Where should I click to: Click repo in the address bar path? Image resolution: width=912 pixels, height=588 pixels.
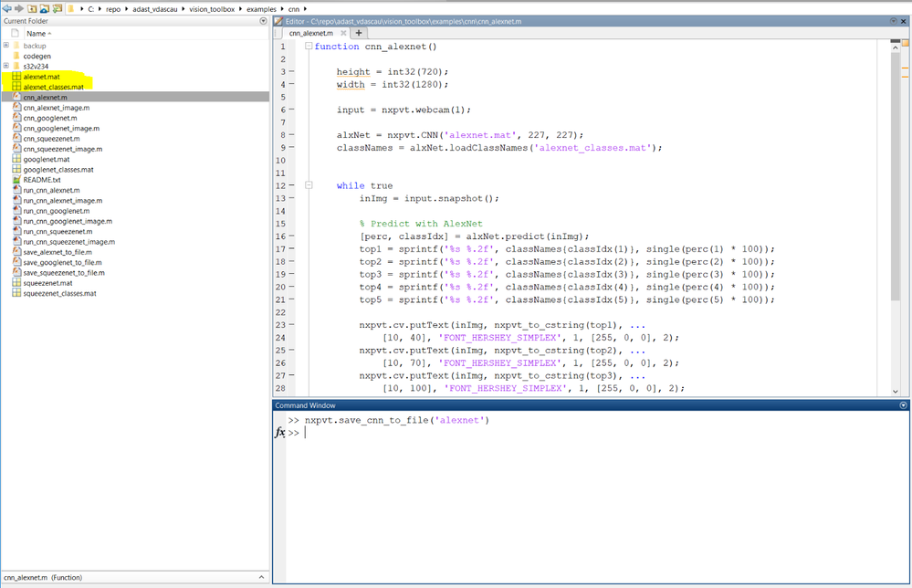pos(113,9)
